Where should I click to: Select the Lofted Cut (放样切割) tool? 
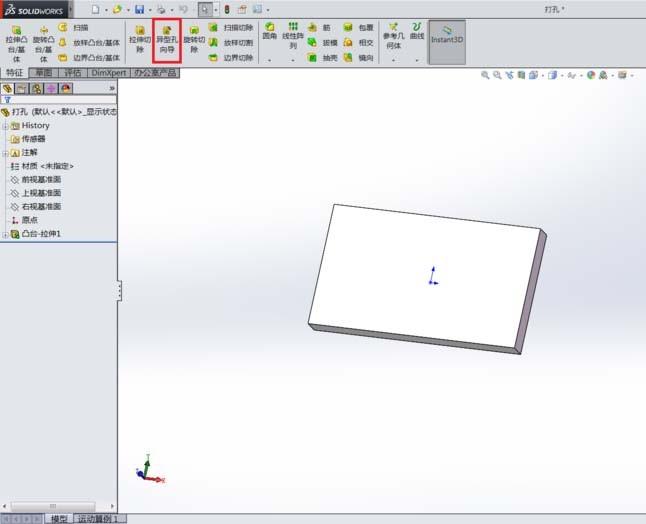point(231,42)
